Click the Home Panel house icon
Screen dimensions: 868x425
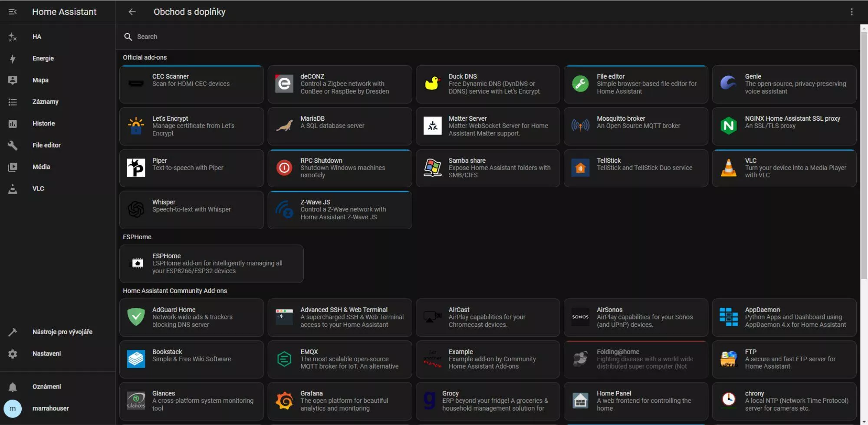click(x=580, y=401)
